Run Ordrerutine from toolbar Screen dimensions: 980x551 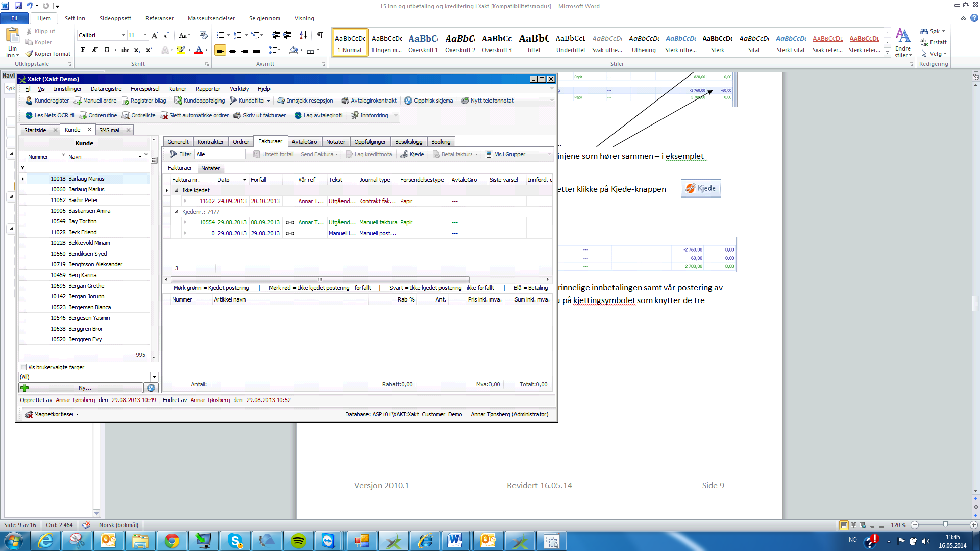(x=98, y=115)
